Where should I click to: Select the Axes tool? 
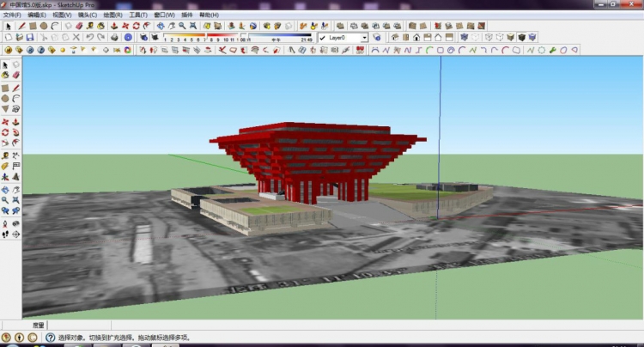tap(5, 177)
